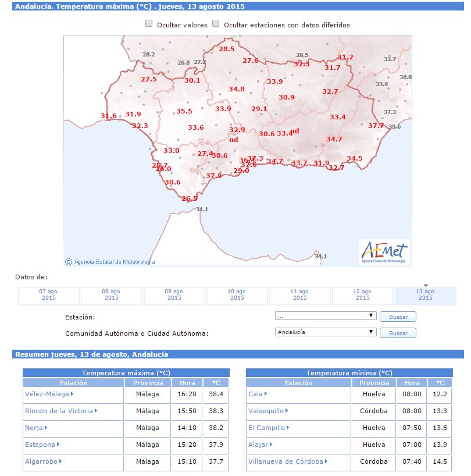
Task: Open the Rincon de la Victoria station link
Action: point(59,411)
